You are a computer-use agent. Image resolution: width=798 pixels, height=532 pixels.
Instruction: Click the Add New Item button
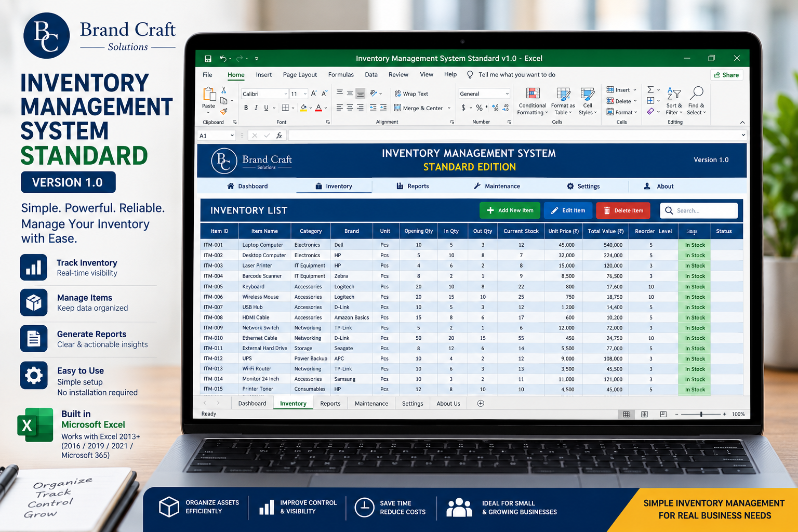pyautogui.click(x=510, y=210)
